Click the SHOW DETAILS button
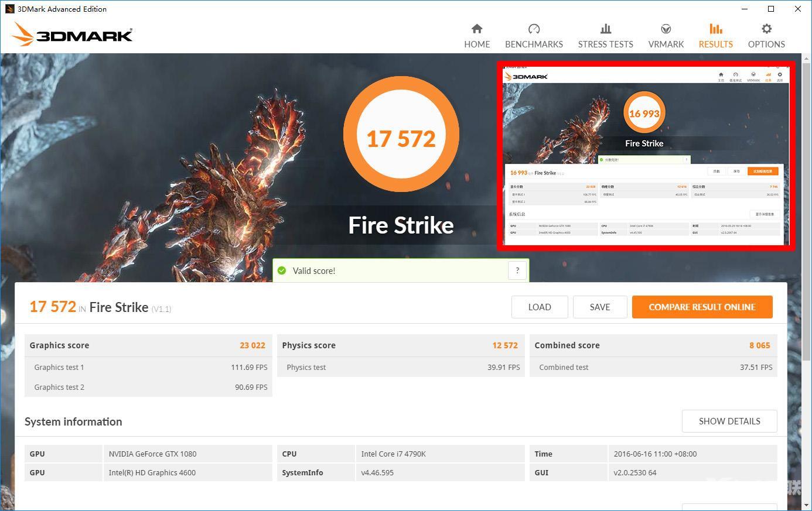Image resolution: width=812 pixels, height=511 pixels. click(x=729, y=421)
